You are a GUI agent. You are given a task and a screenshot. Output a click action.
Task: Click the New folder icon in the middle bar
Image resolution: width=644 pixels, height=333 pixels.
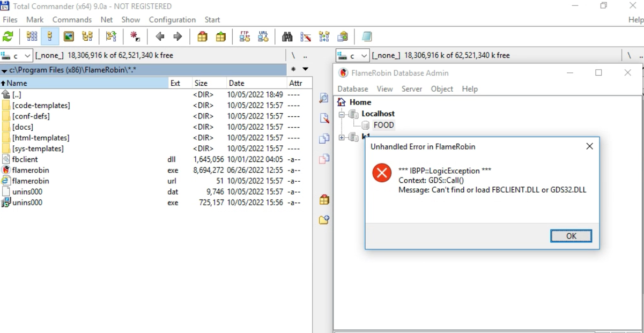(x=323, y=219)
